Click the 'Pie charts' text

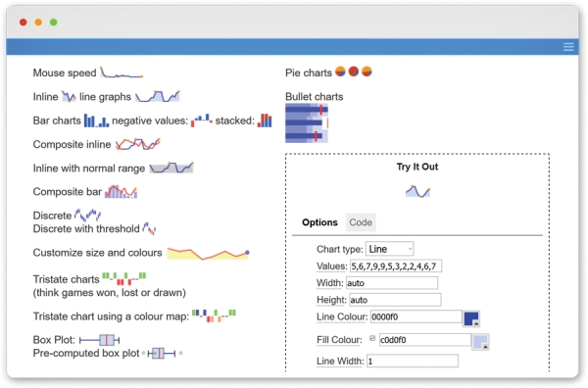309,73
